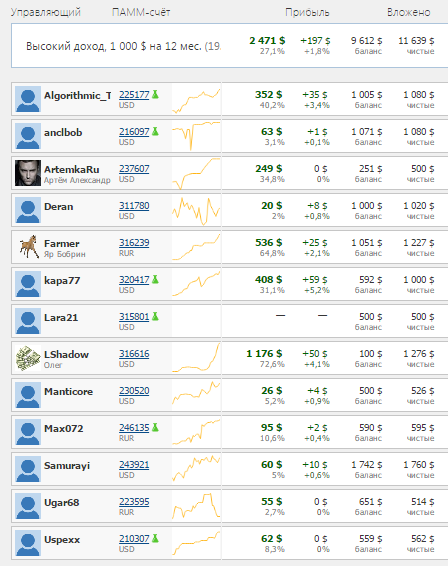
Task: Open PAMM account link 237607
Action: pyautogui.click(x=134, y=169)
